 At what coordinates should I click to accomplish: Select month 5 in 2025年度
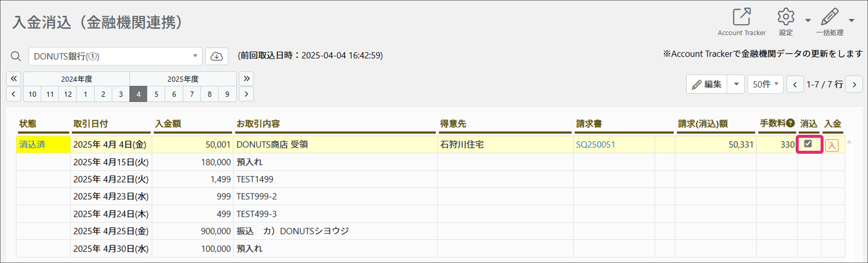pyautogui.click(x=156, y=94)
